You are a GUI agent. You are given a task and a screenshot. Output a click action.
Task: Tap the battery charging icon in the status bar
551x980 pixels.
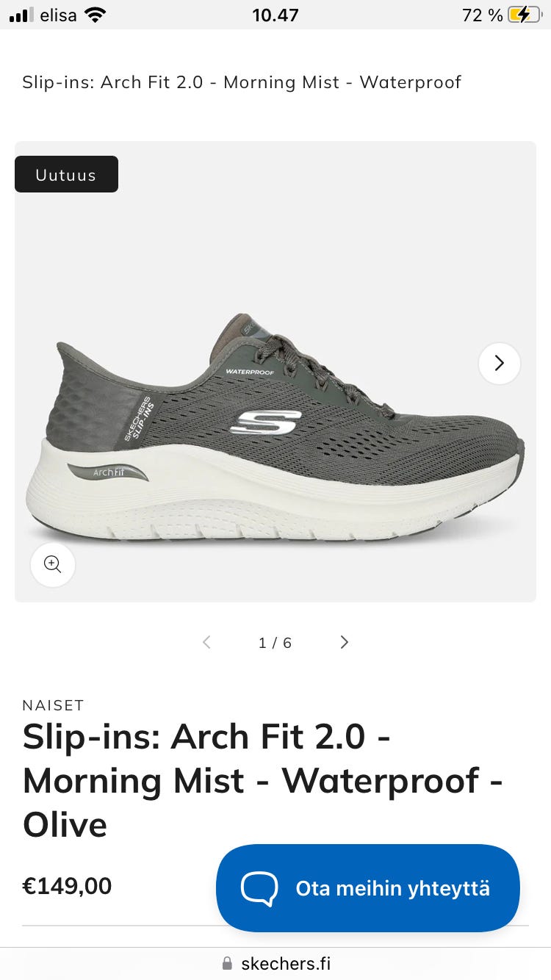pyautogui.click(x=524, y=15)
